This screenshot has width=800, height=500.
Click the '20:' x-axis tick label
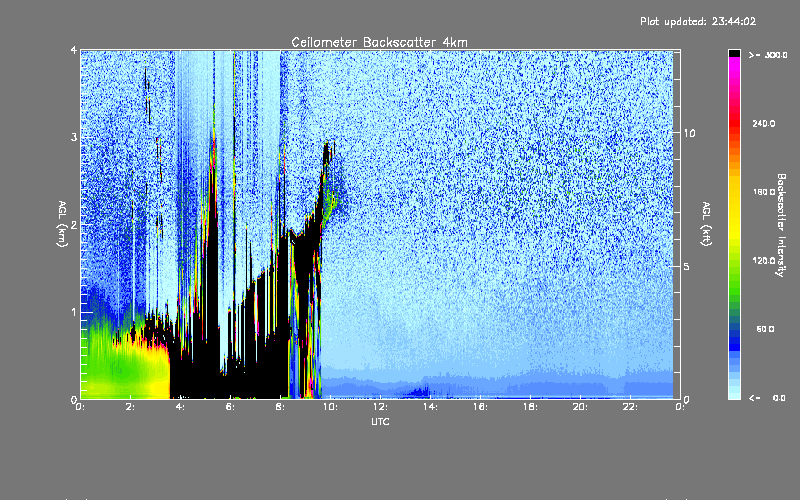(x=580, y=407)
